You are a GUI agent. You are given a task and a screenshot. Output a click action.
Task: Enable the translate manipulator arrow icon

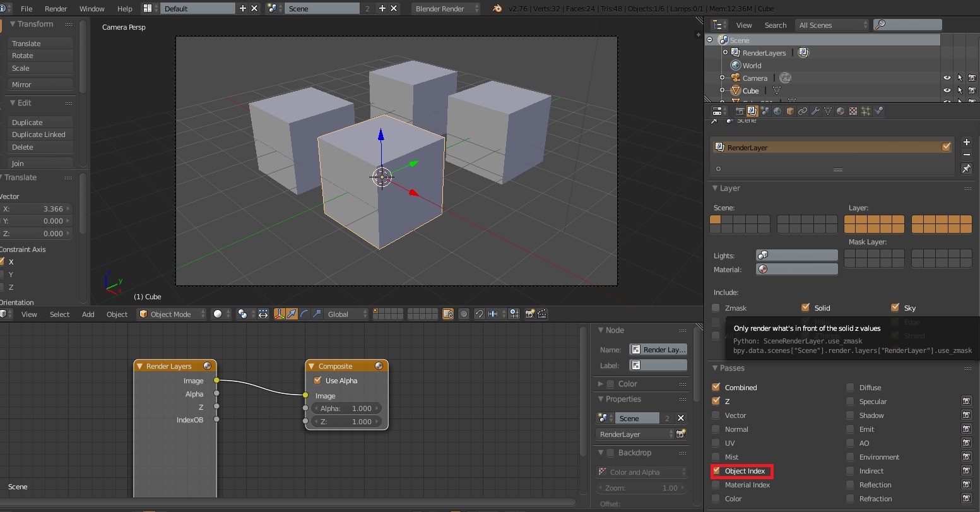click(292, 314)
